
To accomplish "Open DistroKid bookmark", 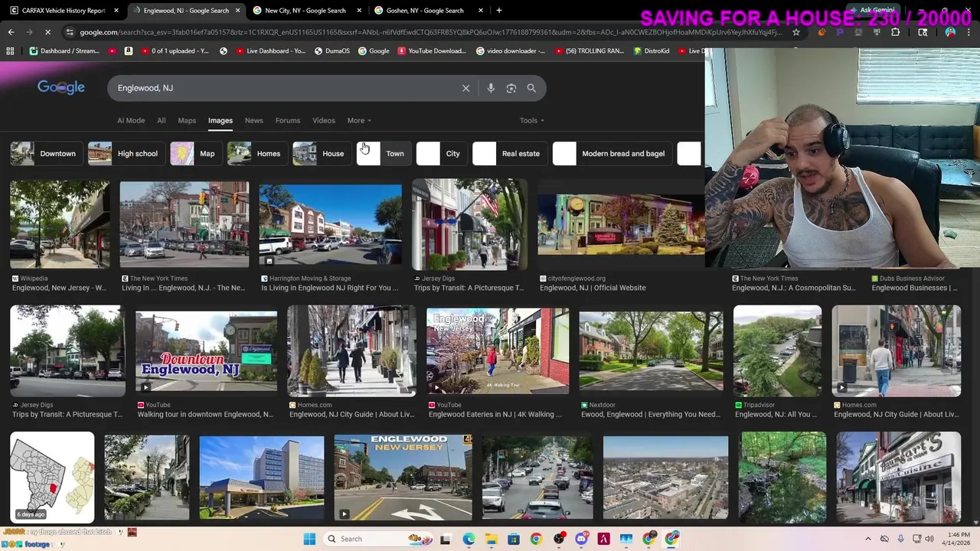I will point(652,51).
